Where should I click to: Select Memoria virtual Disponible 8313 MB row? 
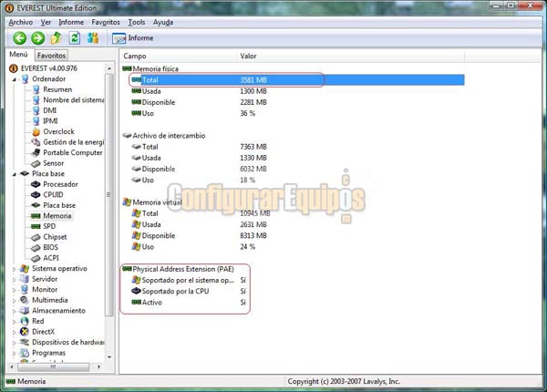pyautogui.click(x=199, y=236)
